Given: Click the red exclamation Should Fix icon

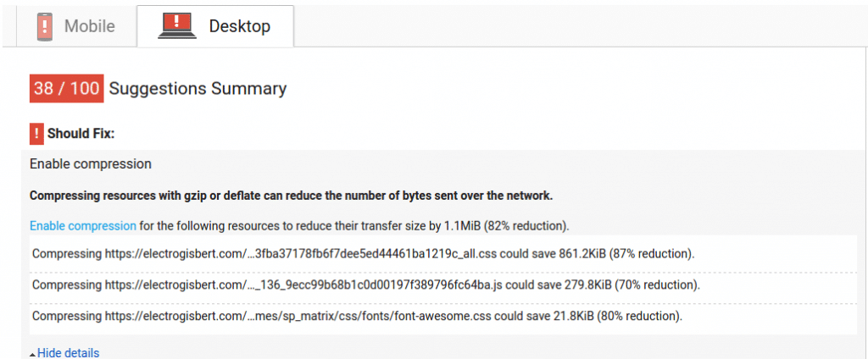Looking at the screenshot, I should 36,133.
